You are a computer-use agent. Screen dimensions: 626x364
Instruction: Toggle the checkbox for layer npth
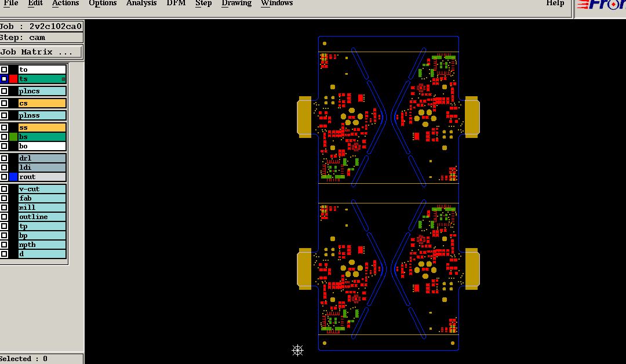(x=5, y=245)
